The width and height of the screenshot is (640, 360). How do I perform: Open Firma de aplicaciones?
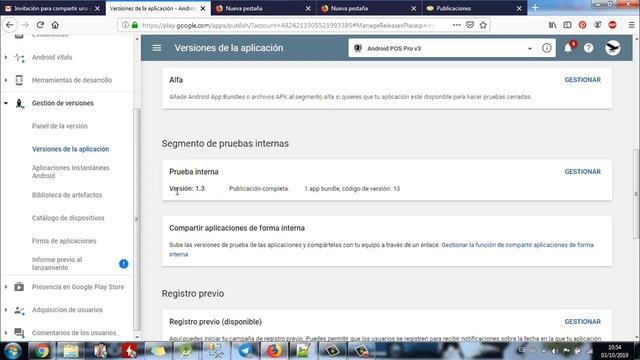click(64, 241)
